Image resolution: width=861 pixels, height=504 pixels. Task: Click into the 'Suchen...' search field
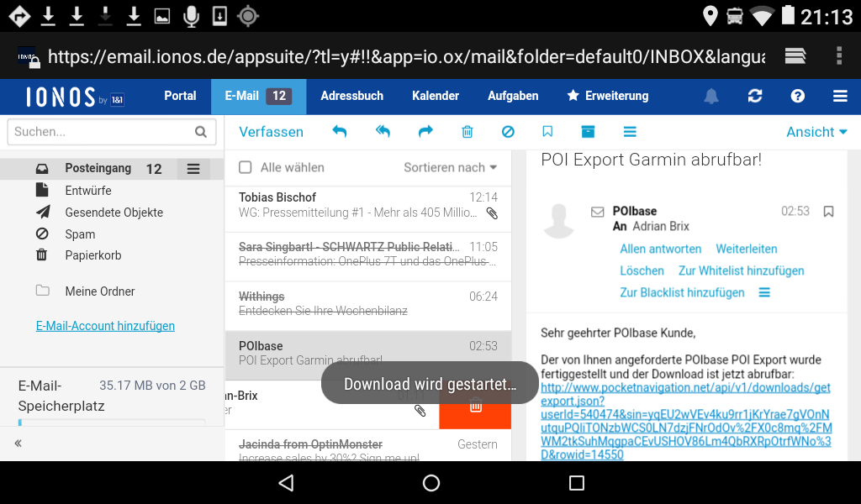click(101, 132)
